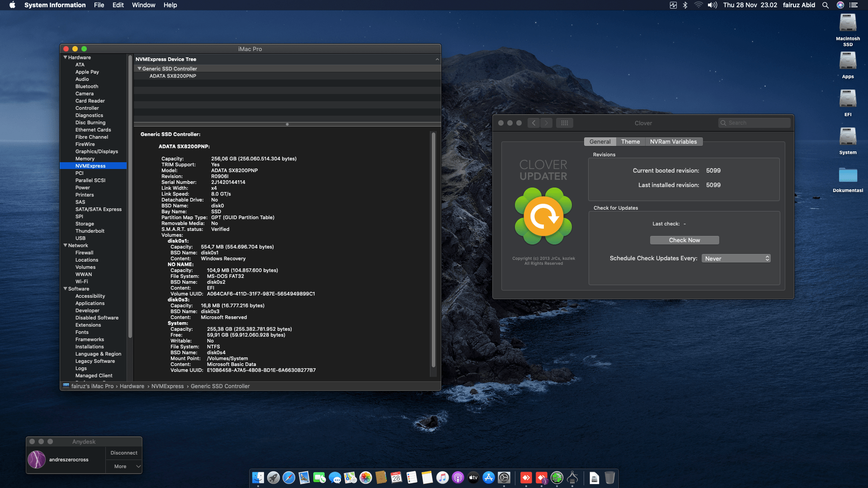Click inside the Clover search field
Image resolution: width=868 pixels, height=488 pixels.
pos(754,122)
